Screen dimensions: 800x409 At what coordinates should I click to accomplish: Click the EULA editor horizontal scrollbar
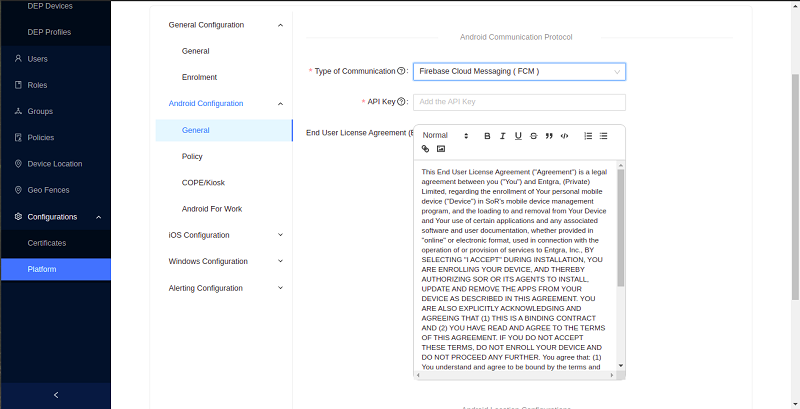[x=515, y=375]
